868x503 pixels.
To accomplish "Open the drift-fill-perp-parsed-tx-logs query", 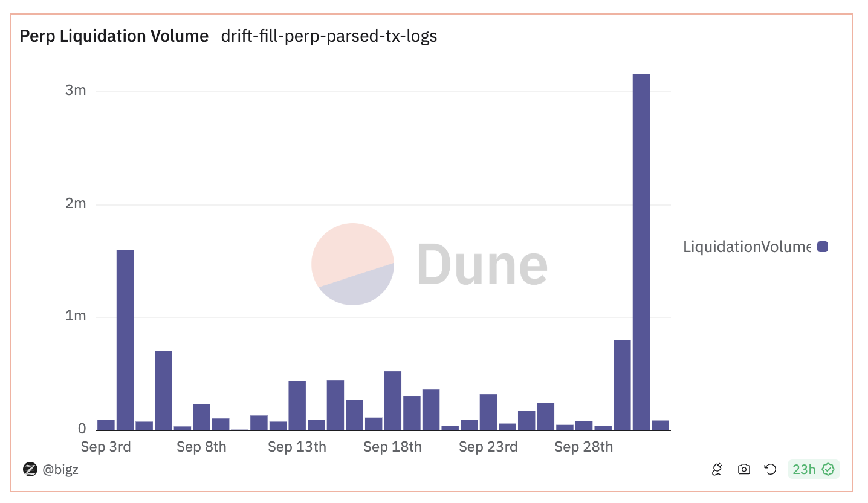I will click(x=329, y=36).
